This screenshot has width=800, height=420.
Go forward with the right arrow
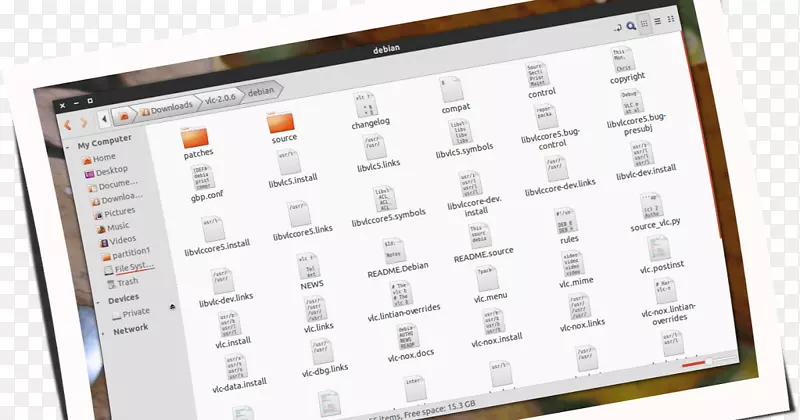click(x=84, y=123)
